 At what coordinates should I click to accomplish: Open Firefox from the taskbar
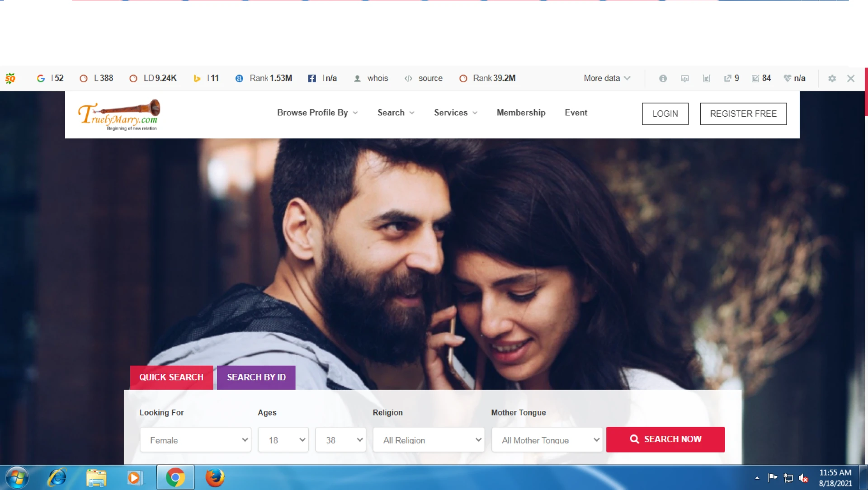click(215, 477)
